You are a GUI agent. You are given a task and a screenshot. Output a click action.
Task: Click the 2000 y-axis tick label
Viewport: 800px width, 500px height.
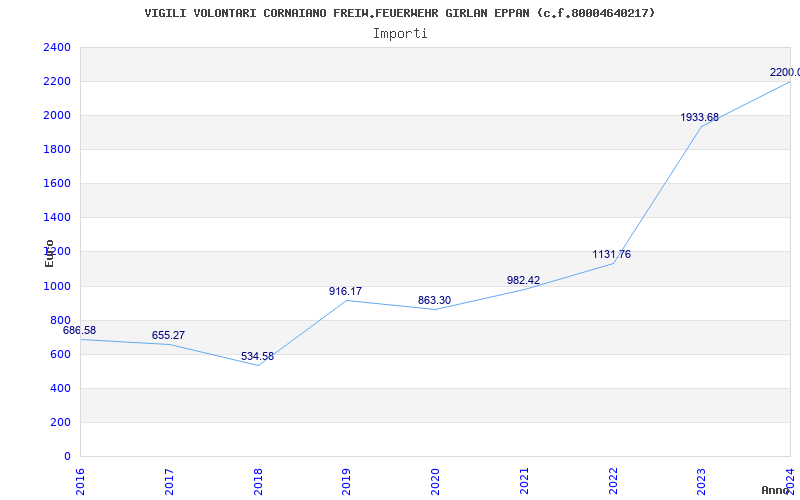tap(57, 116)
